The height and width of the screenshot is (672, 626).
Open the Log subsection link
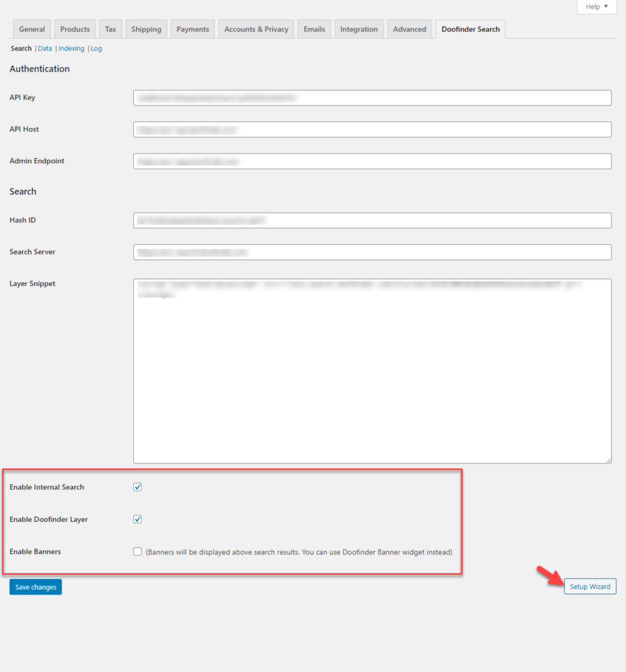[x=96, y=49]
